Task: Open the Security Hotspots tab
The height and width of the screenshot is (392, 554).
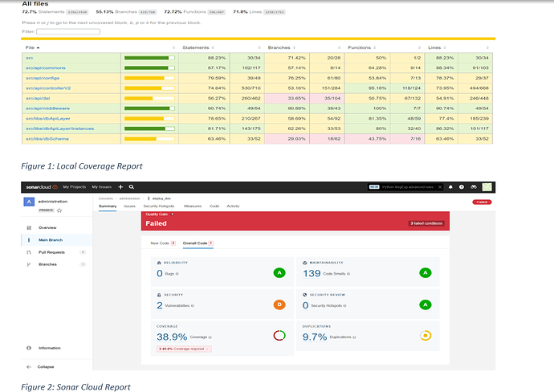Action: click(159, 206)
